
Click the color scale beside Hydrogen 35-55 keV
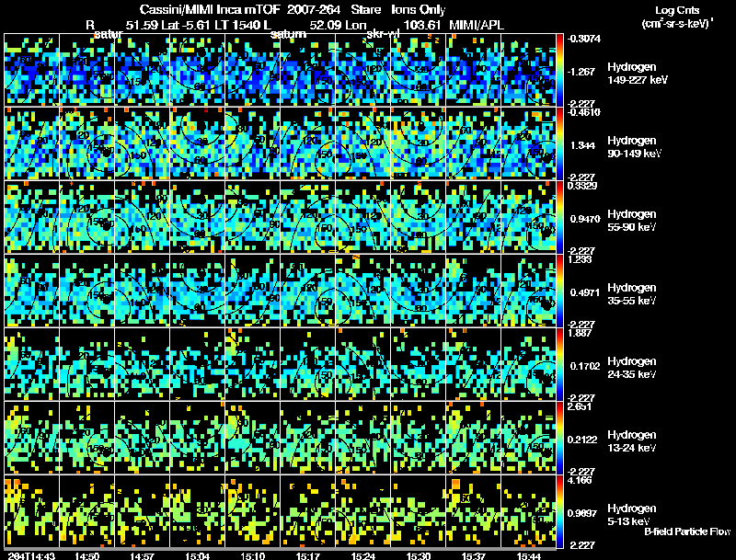pyautogui.click(x=559, y=291)
